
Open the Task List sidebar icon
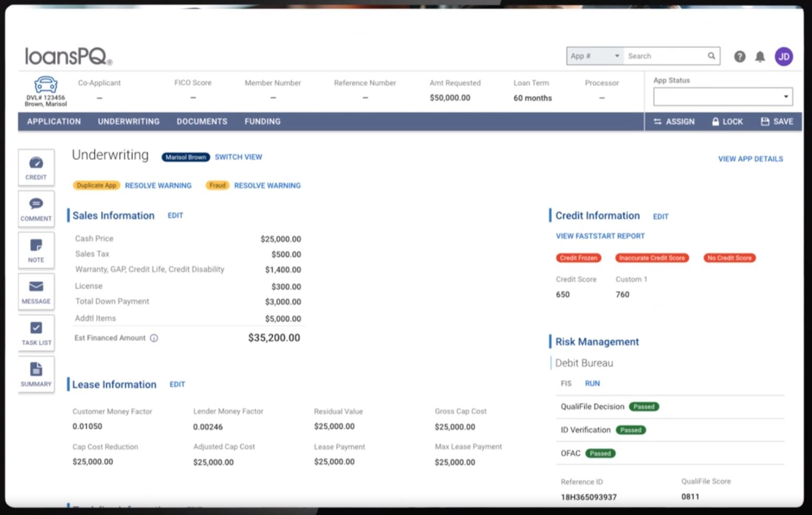36,333
